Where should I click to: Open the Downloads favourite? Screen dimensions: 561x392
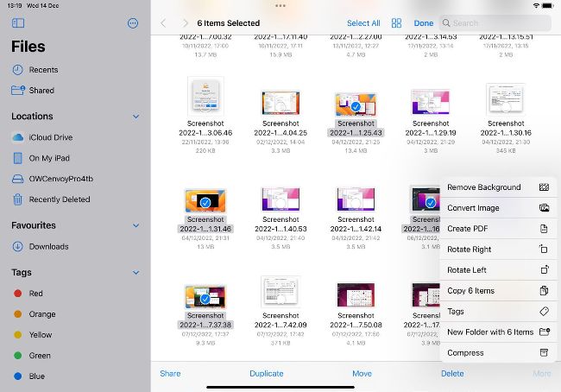tap(48, 246)
